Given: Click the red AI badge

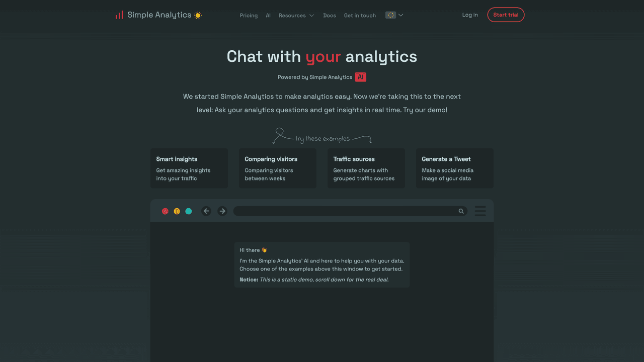Looking at the screenshot, I should pyautogui.click(x=360, y=77).
